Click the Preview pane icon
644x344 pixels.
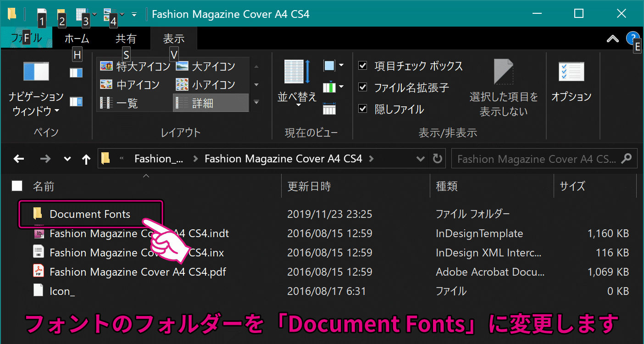click(76, 73)
